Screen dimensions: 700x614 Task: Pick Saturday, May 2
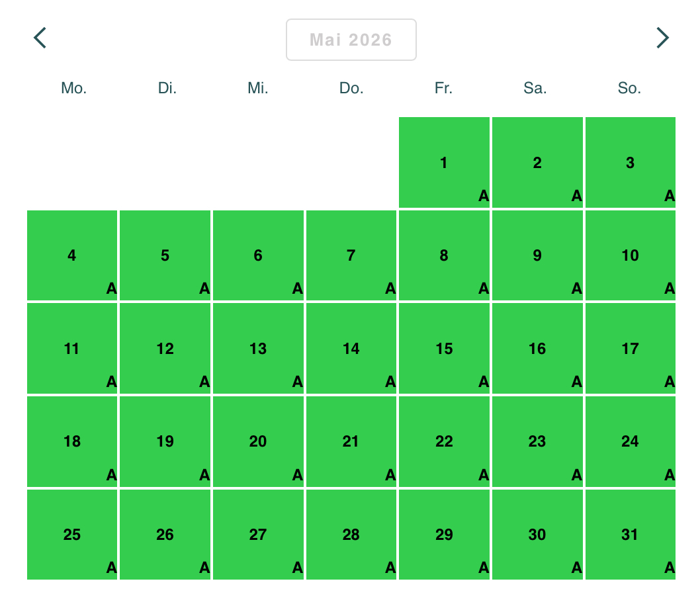coord(537,163)
